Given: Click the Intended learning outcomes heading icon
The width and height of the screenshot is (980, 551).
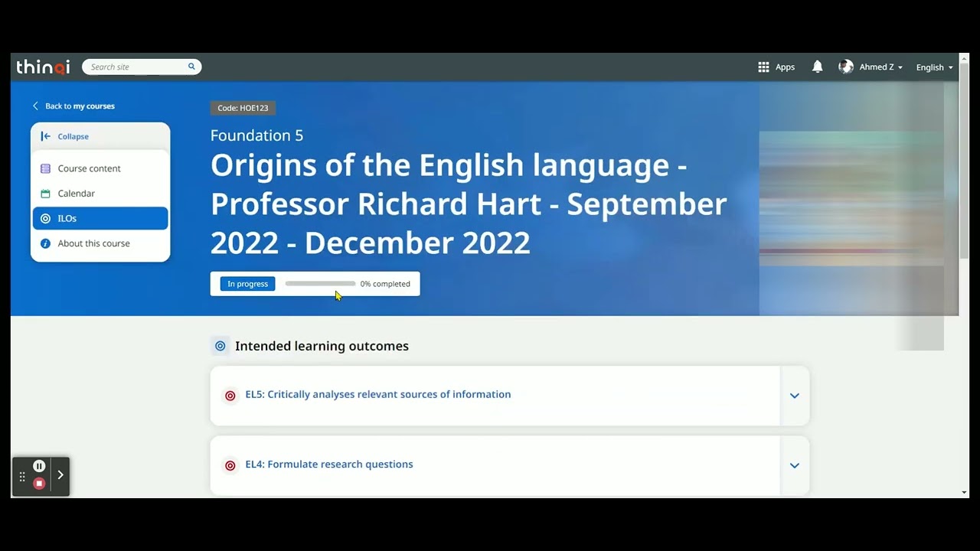Looking at the screenshot, I should point(220,346).
